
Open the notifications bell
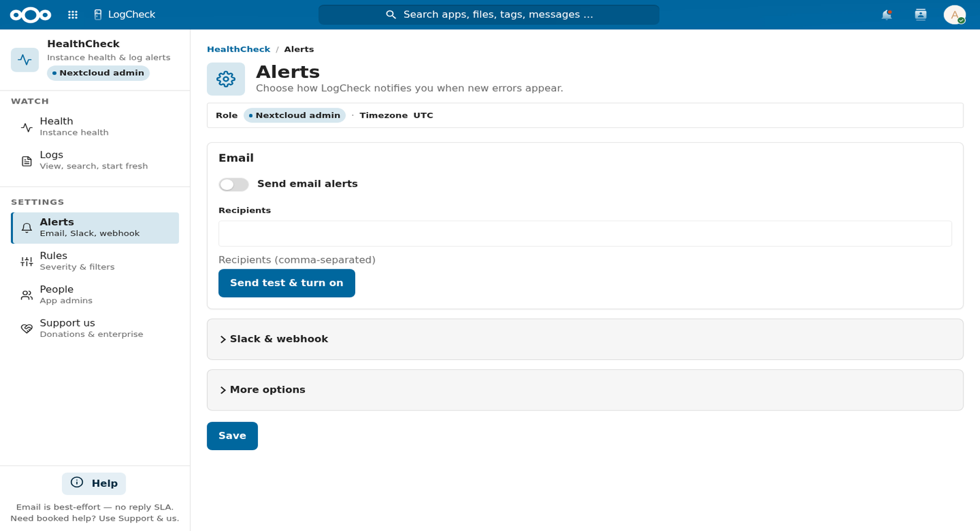pos(886,15)
